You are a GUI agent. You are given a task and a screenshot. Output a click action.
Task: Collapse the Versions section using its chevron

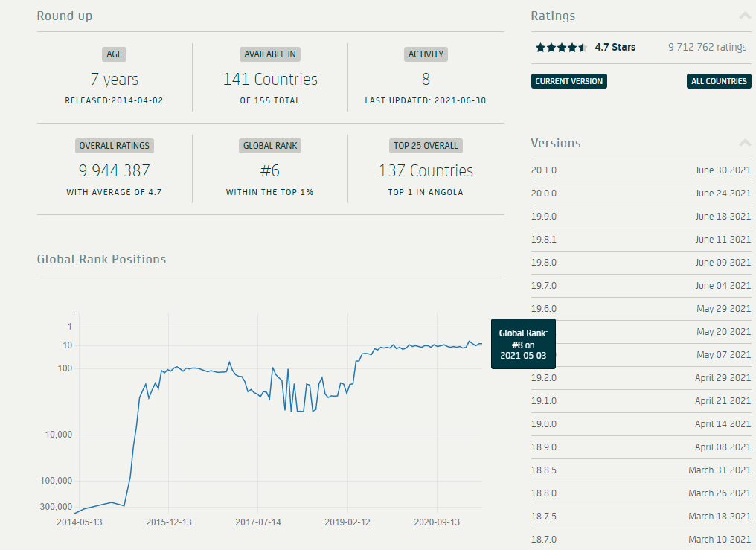tap(744, 142)
